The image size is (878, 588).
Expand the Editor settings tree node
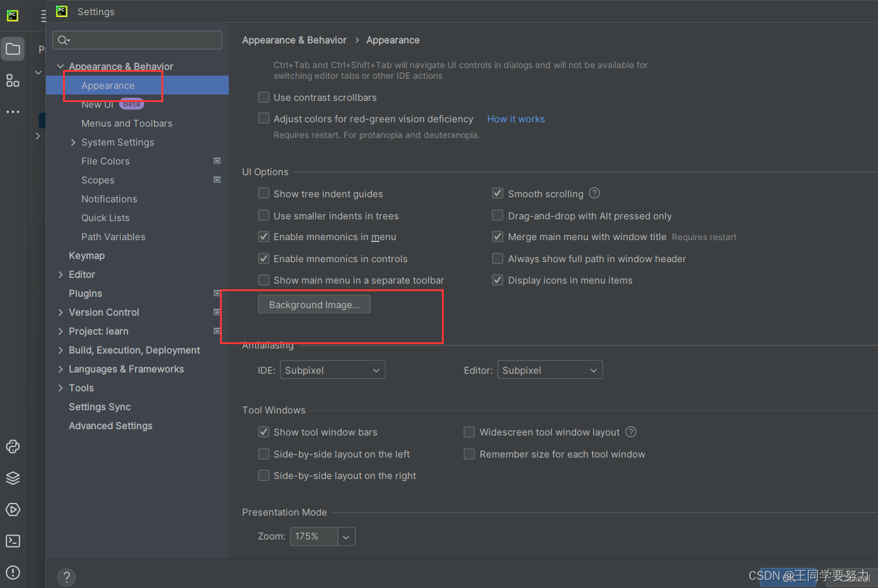pos(61,275)
